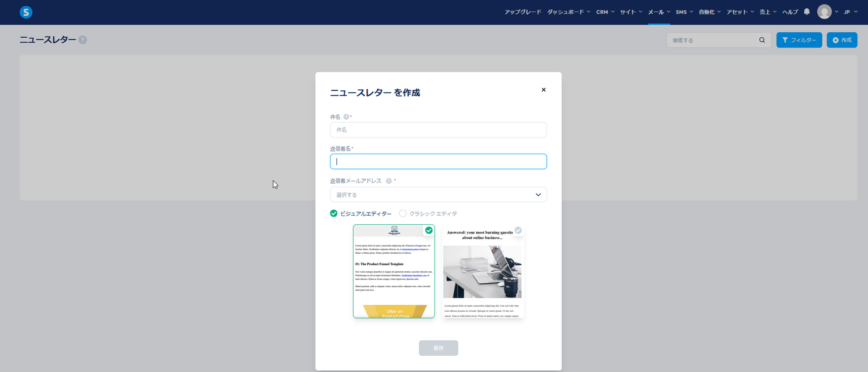Close the ニュースレターを作成 dialog with X
This screenshot has width=868, height=372.
[543, 90]
